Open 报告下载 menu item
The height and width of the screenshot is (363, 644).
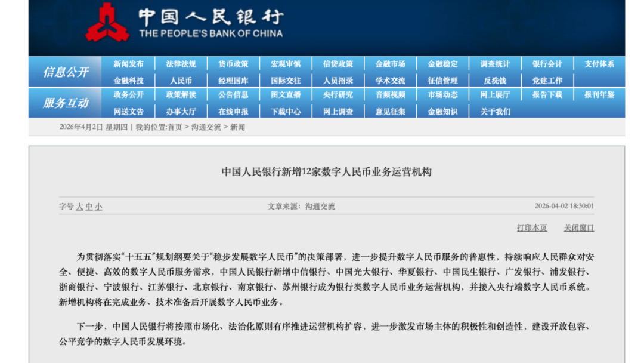pyautogui.click(x=547, y=94)
